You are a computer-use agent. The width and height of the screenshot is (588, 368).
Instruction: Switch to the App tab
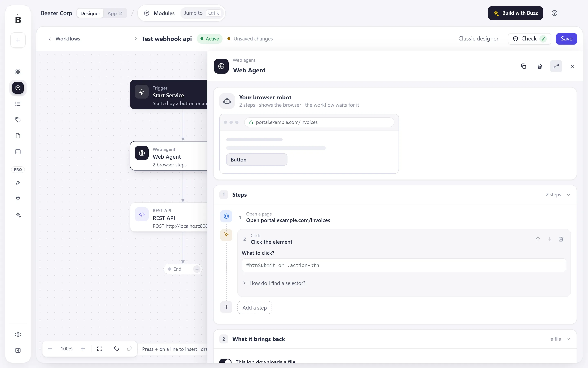(115, 13)
